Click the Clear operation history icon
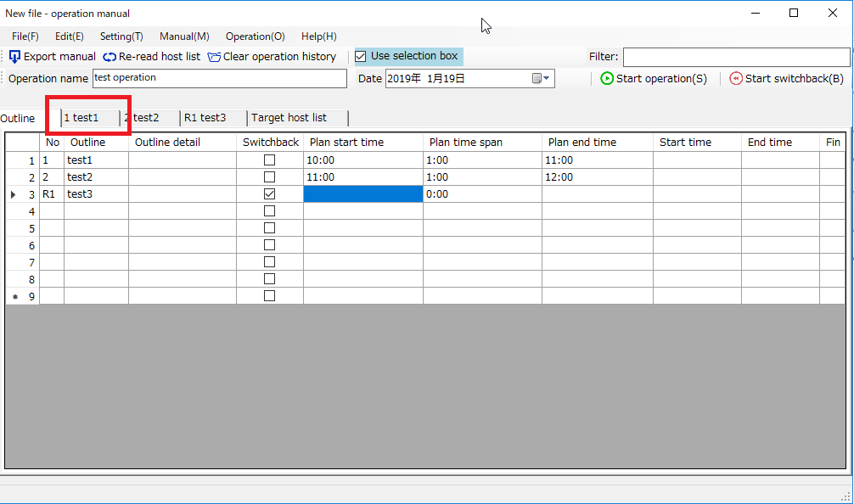 (x=214, y=57)
